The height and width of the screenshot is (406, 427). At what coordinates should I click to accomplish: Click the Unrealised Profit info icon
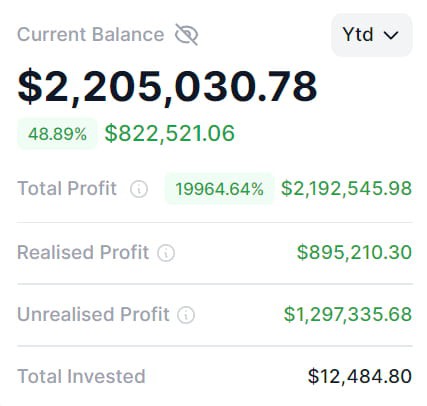(x=186, y=315)
